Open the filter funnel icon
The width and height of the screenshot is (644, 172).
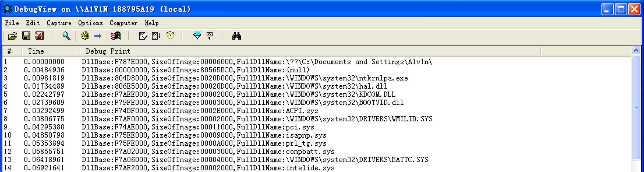(x=197, y=36)
